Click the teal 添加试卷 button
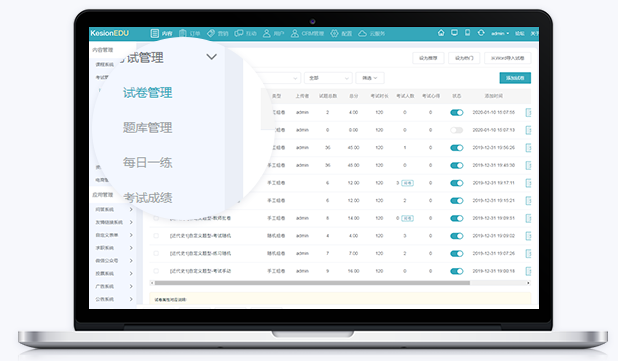The height and width of the screenshot is (361, 618). click(515, 78)
